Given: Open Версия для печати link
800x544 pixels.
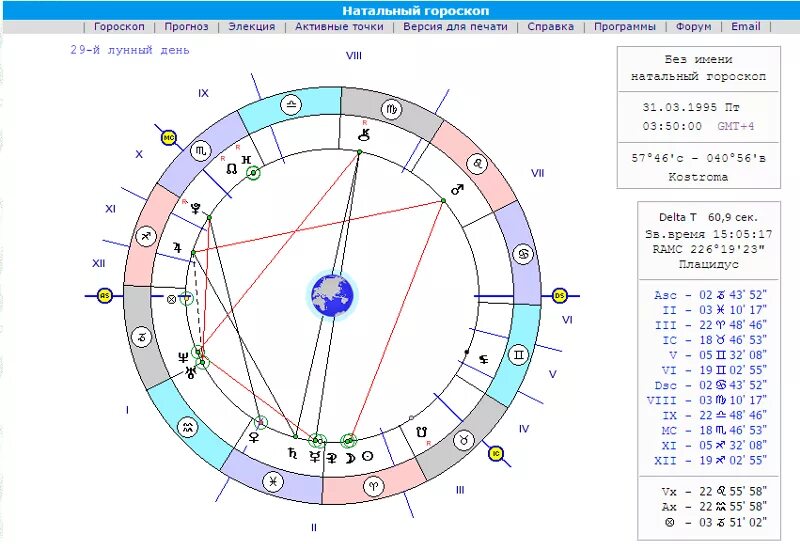Looking at the screenshot, I should coord(455,27).
